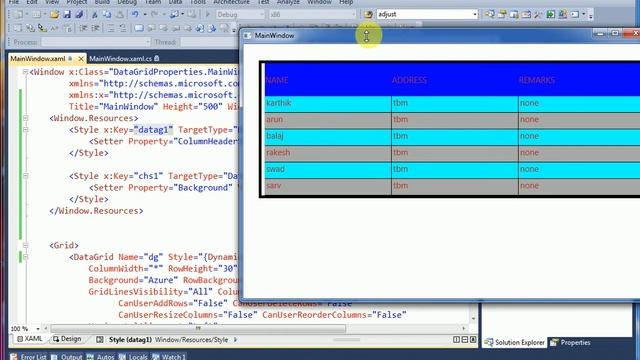Open the Undo history dropdown arrow
This screenshot has width=640, height=360.
[144, 14]
